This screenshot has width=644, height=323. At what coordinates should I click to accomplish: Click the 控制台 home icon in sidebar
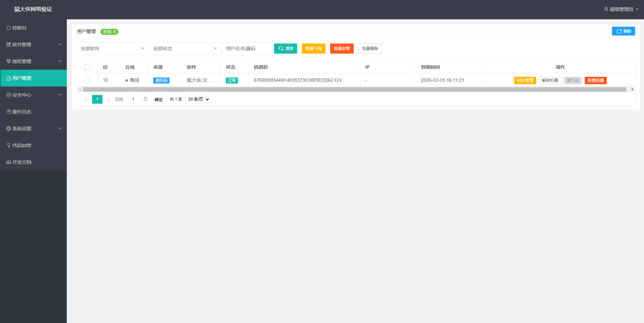click(9, 28)
